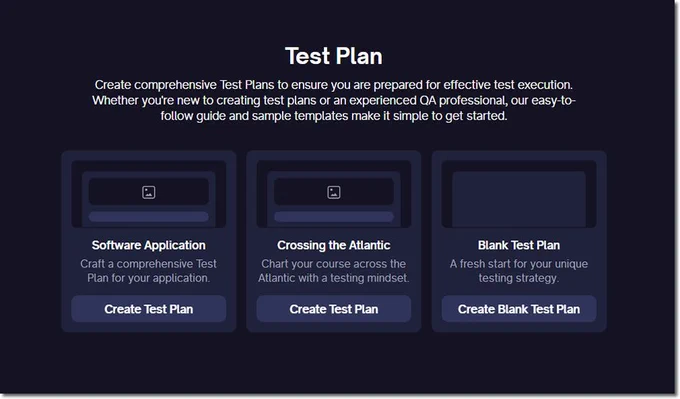The height and width of the screenshot is (399, 680).
Task: Click the dark image box in the Software Application preview
Action: click(x=149, y=191)
